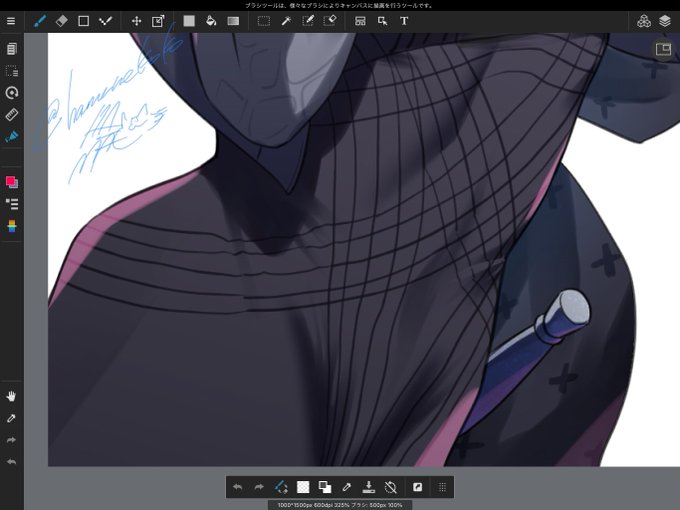The width and height of the screenshot is (680, 510).
Task: Select the square Shape tool
Action: point(83,21)
